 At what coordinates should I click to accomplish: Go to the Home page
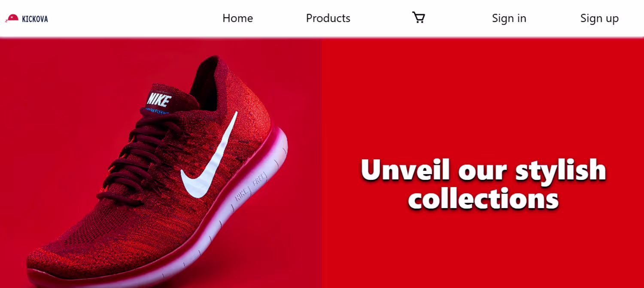tap(237, 18)
